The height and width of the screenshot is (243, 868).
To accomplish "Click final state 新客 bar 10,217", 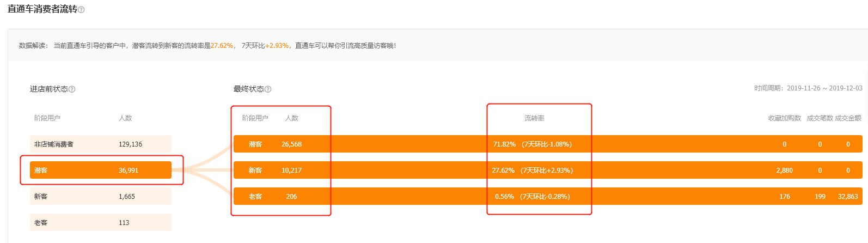I will tap(548, 170).
